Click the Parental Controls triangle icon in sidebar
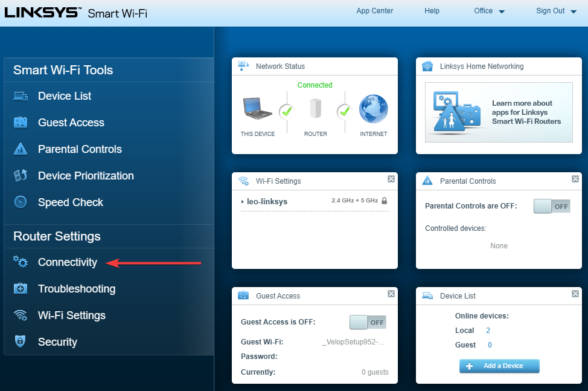This screenshot has width=588, height=391. 21,149
